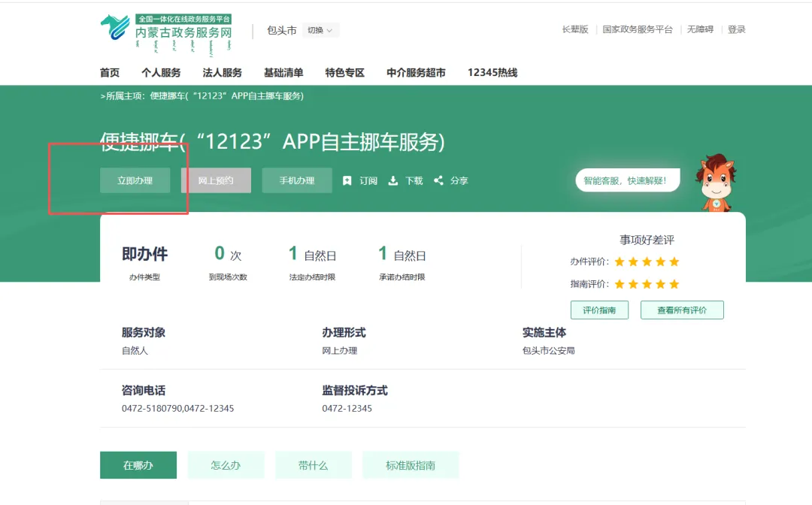Image resolution: width=812 pixels, height=505 pixels.
Task: Click the 包头市 city name
Action: [282, 31]
